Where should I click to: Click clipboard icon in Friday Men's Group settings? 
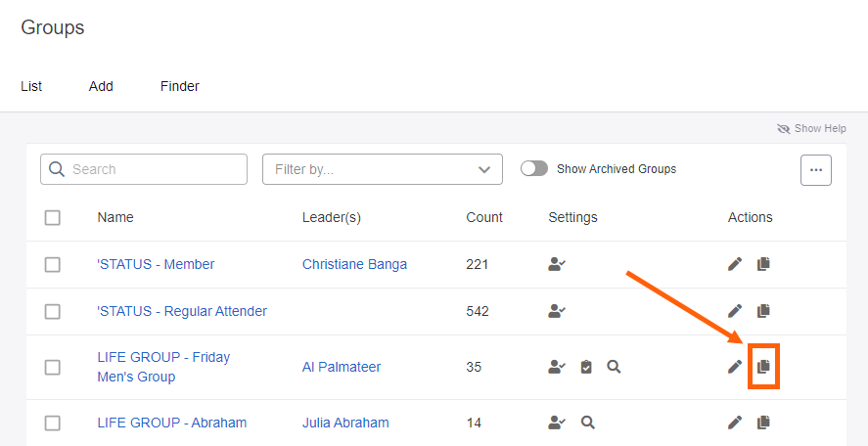[586, 367]
